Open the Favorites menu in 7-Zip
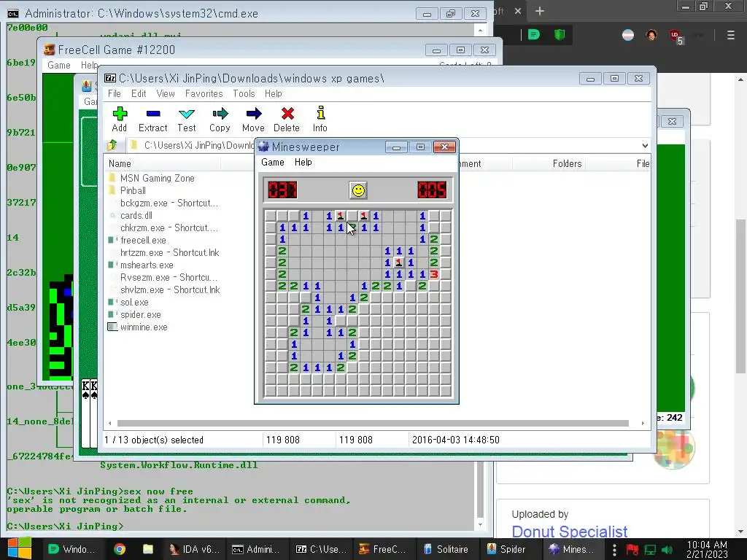The height and width of the screenshot is (560, 747). (x=204, y=94)
